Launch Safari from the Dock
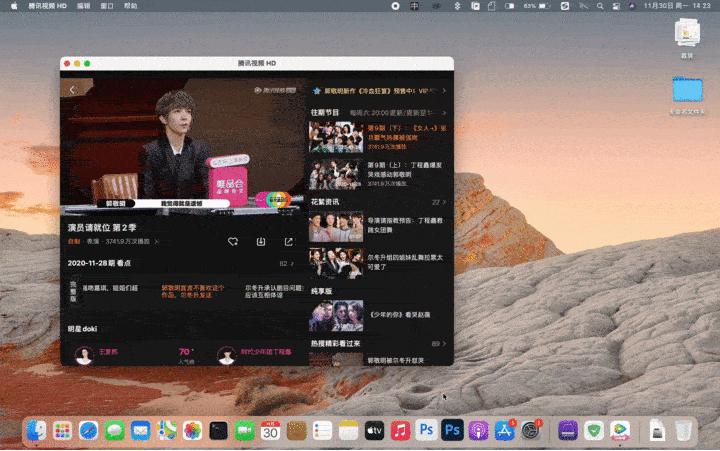The height and width of the screenshot is (451, 720). (88, 431)
